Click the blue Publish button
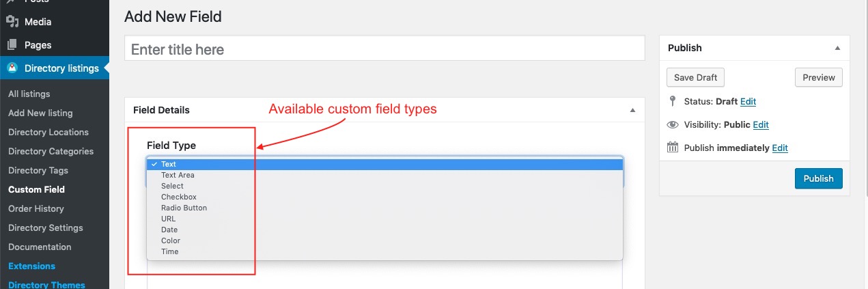Viewport: 868px width, 289px height. [x=818, y=178]
